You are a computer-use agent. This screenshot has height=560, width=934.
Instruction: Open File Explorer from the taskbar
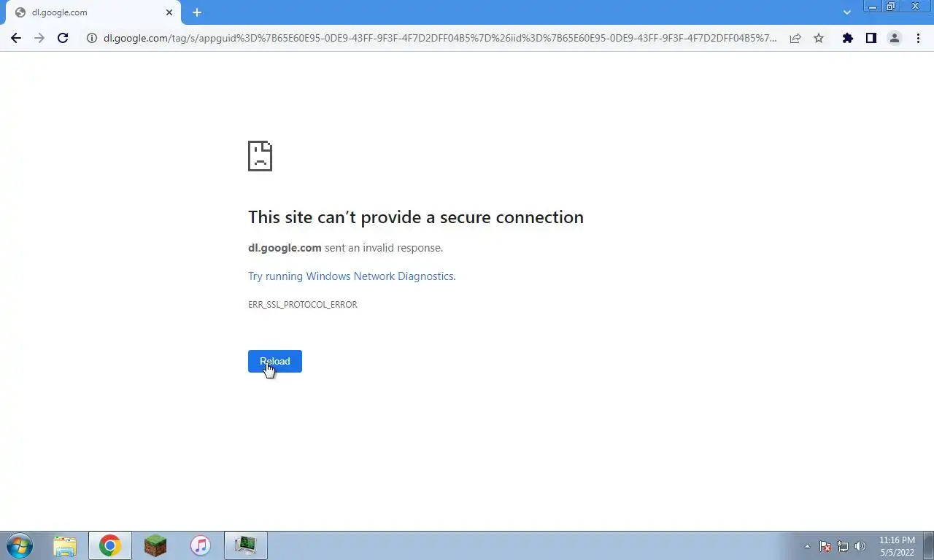65,545
